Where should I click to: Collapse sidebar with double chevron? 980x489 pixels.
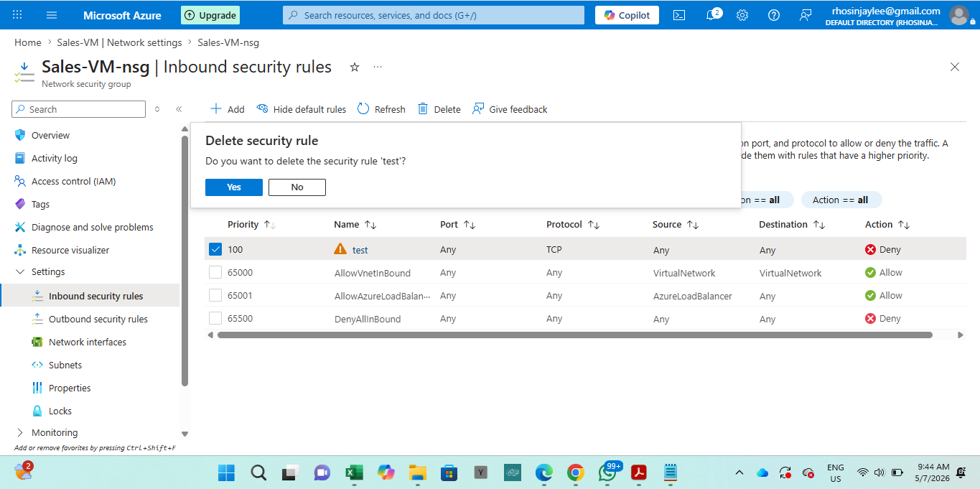pyautogui.click(x=179, y=109)
